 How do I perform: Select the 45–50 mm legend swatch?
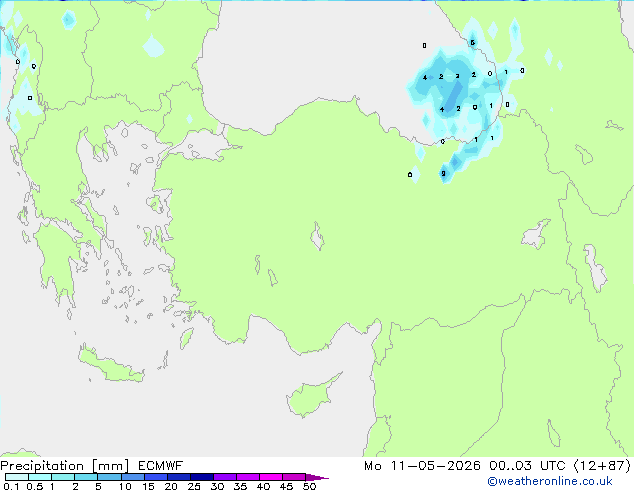click(294, 477)
